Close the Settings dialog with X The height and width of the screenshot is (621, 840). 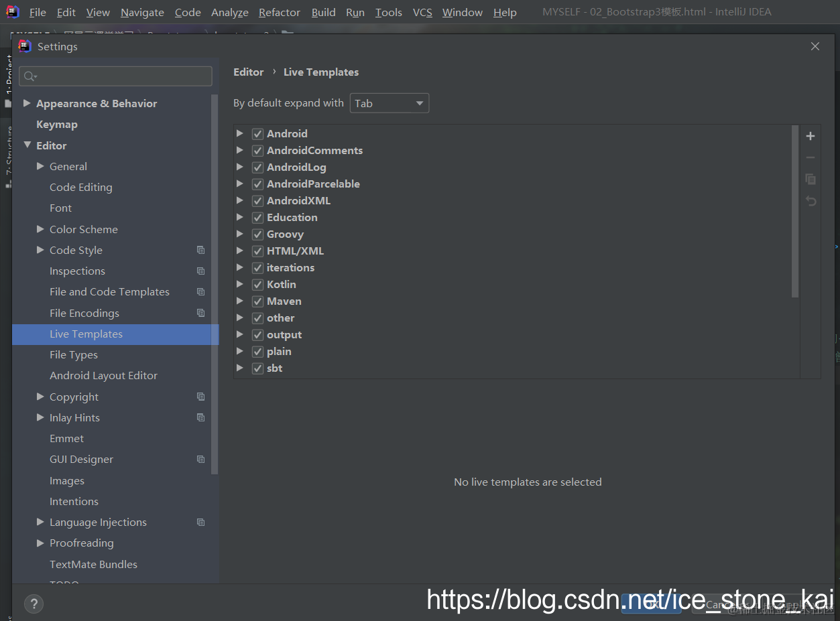point(815,46)
